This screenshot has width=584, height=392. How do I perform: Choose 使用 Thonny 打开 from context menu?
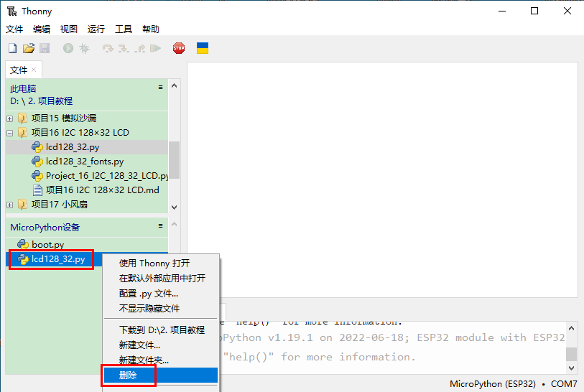click(154, 263)
